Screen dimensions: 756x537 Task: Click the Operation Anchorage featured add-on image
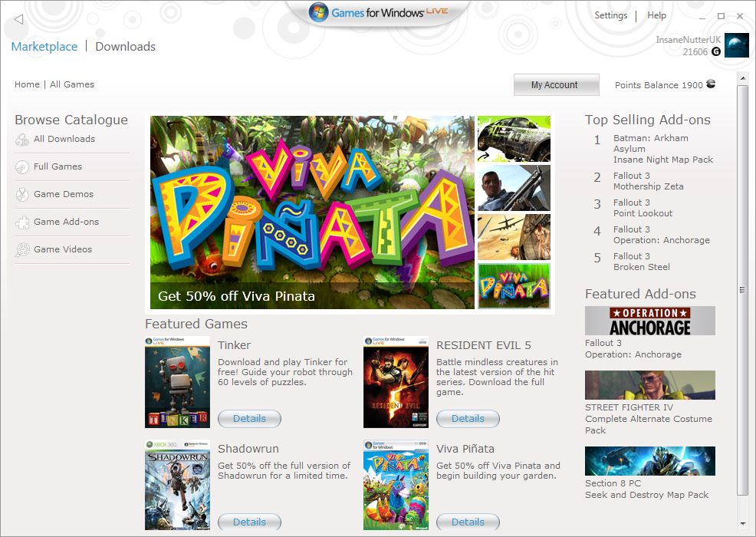click(x=650, y=321)
